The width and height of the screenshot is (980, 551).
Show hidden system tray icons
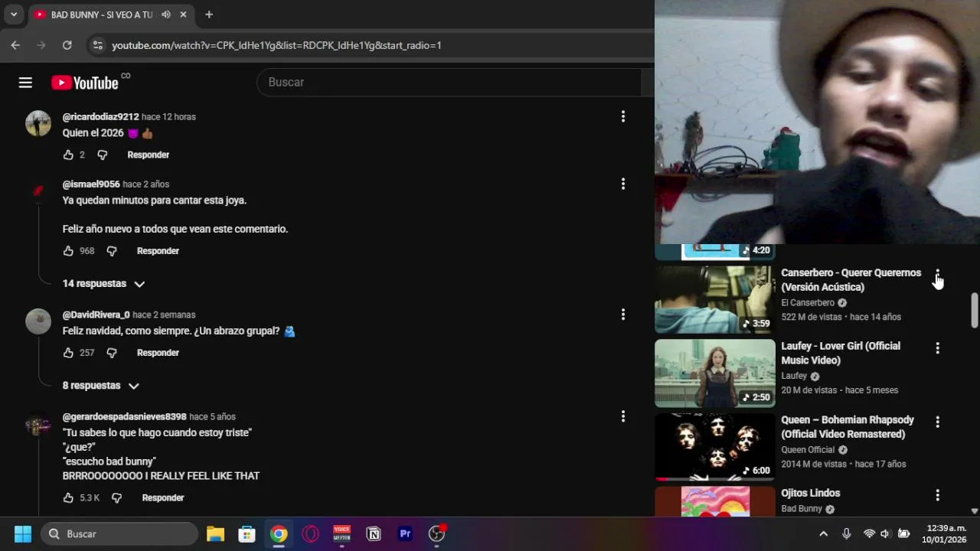pyautogui.click(x=823, y=533)
